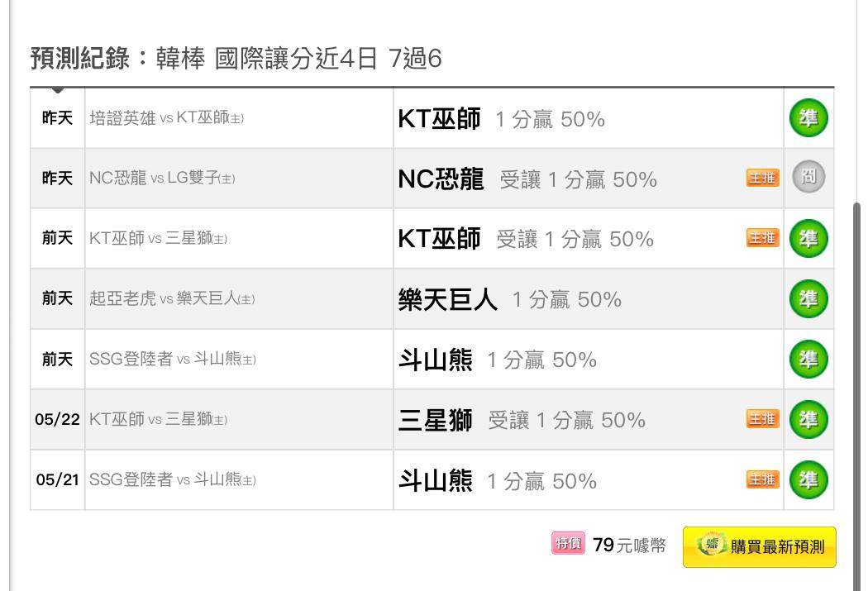Click the pink 特價 tag
This screenshot has width=868, height=591.
568,543
